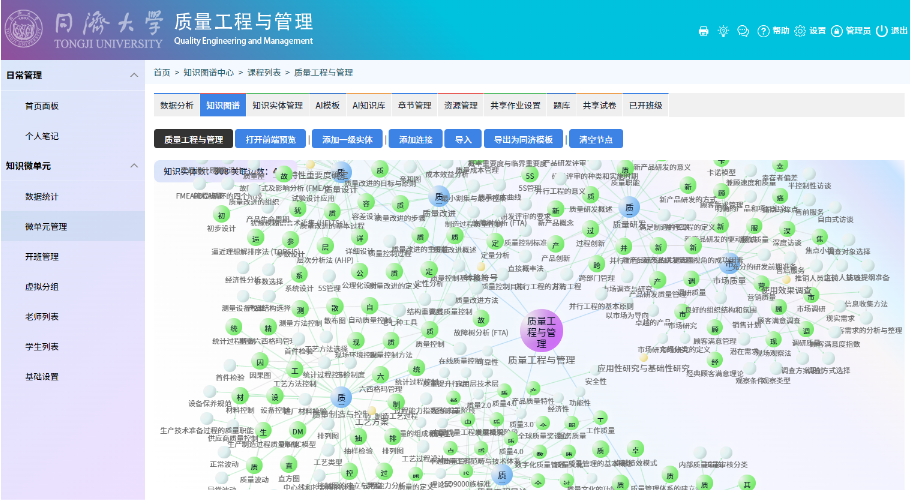Screen dimensions: 910x500
Task: Open the chat bubbles message icon
Action: pyautogui.click(x=743, y=31)
